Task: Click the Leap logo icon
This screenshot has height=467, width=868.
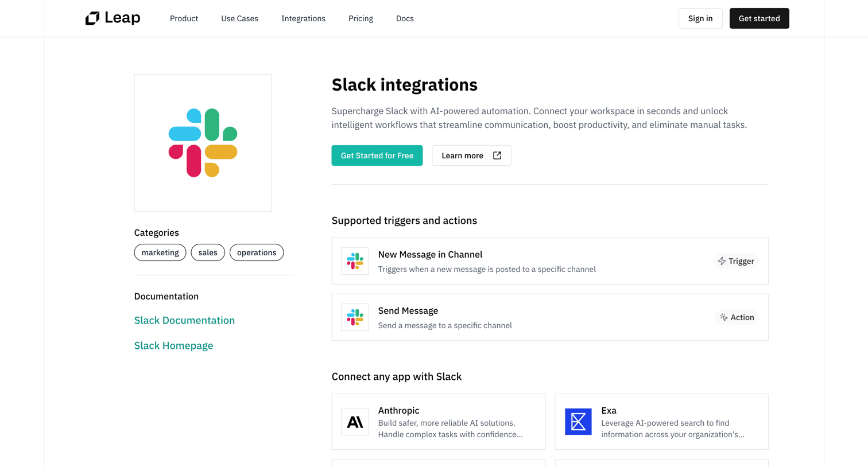Action: 92,18
